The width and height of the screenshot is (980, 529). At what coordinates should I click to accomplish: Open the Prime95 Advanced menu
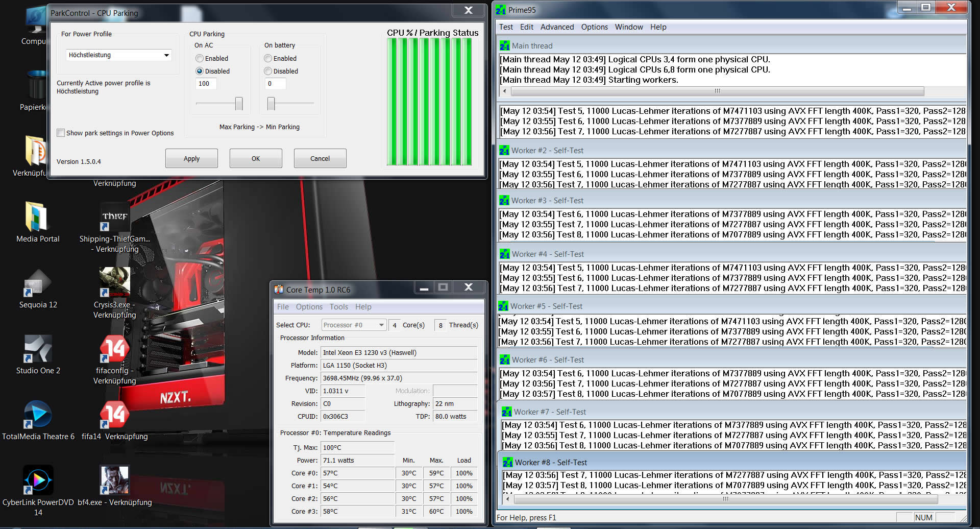[557, 27]
